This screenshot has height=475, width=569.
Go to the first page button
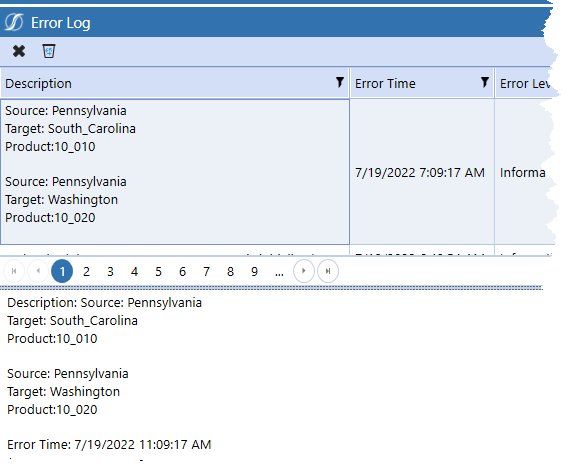14,271
